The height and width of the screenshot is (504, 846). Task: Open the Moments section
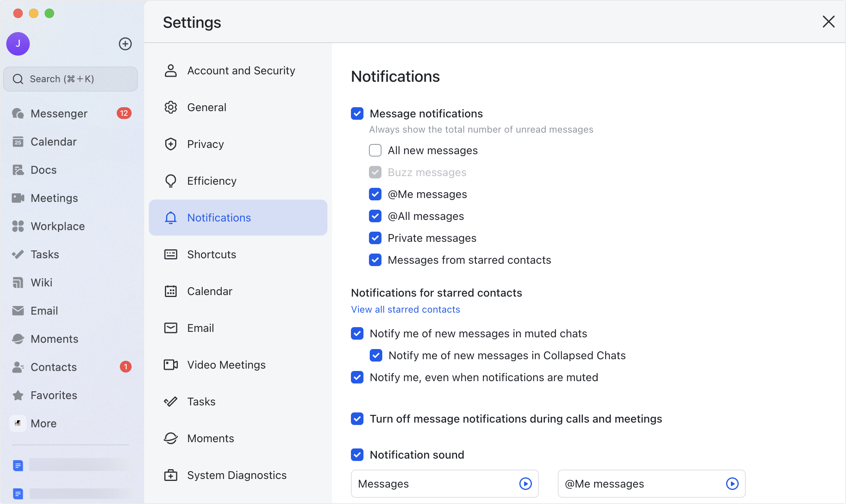54,339
